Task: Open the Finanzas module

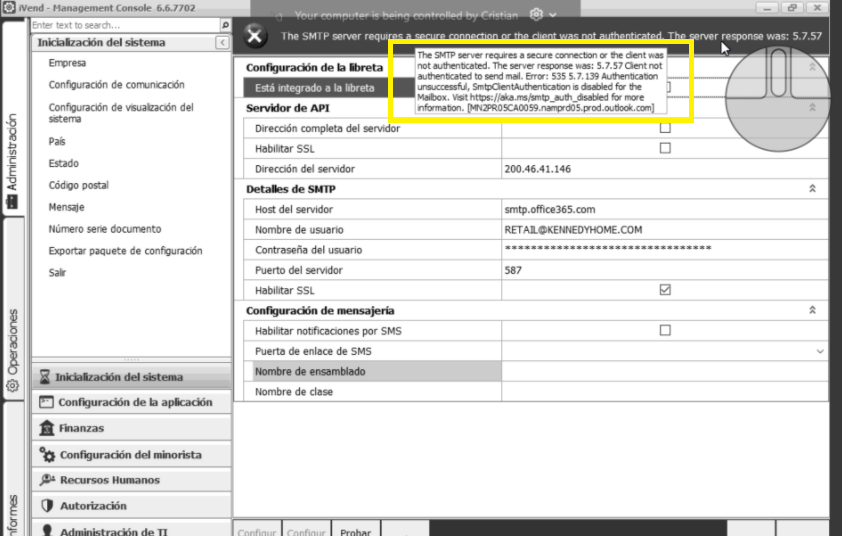Action: (132, 428)
